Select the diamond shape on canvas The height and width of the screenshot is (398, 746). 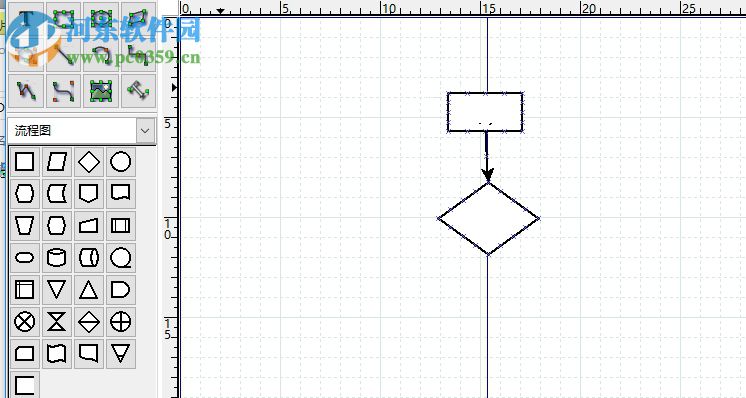489,219
